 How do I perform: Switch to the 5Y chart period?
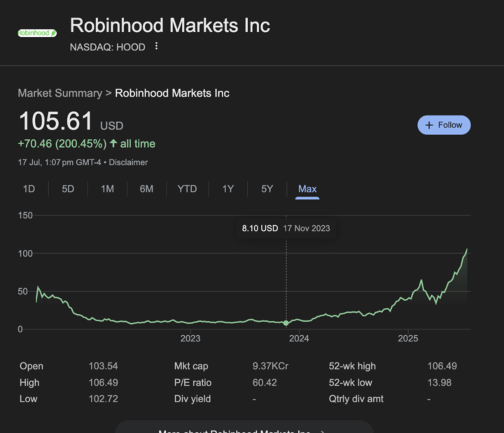266,189
